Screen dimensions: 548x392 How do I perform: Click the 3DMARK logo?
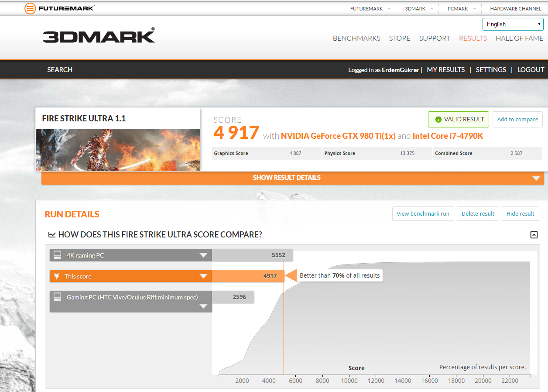pyautogui.click(x=99, y=35)
